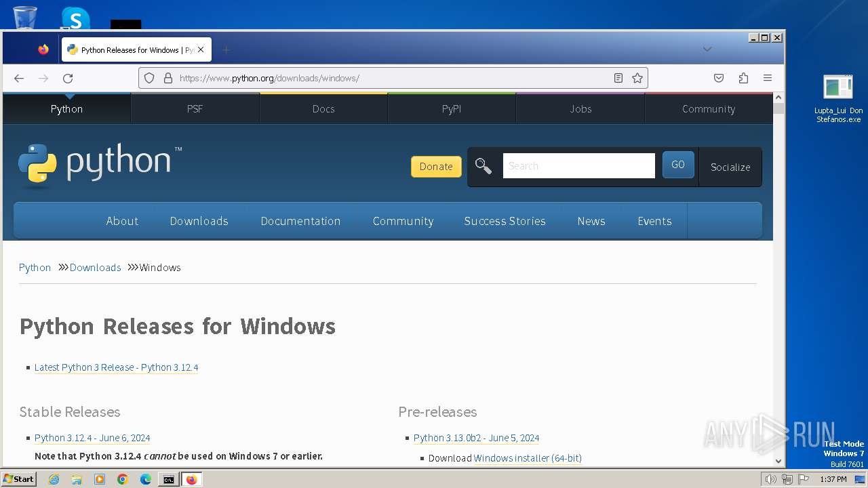The height and width of the screenshot is (488, 868).
Task: Expand the Socialize menu
Action: click(x=730, y=167)
